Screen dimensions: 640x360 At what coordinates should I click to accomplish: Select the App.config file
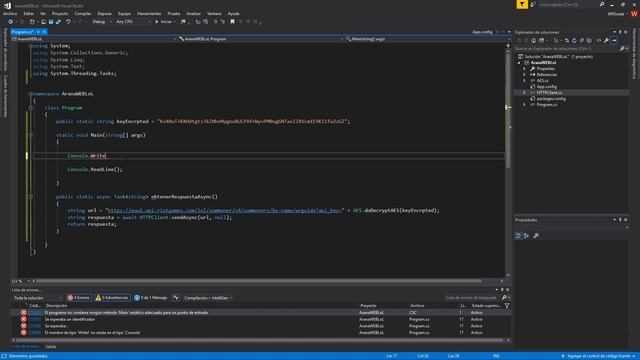coord(547,87)
